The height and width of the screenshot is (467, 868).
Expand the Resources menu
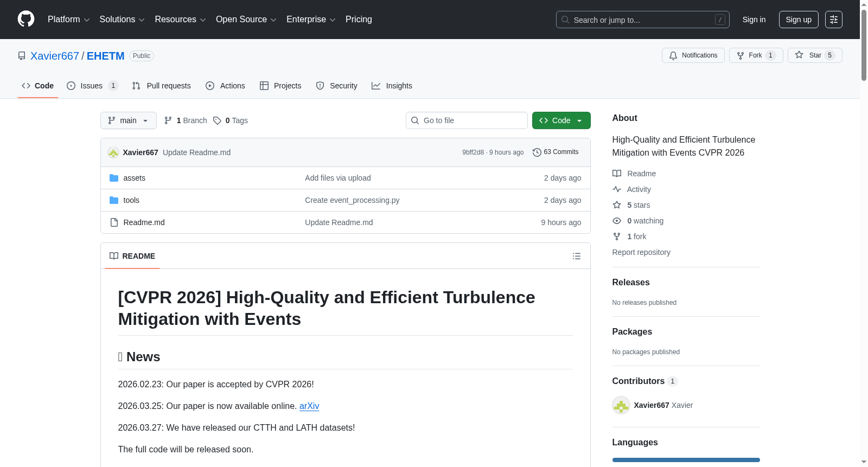pos(180,20)
